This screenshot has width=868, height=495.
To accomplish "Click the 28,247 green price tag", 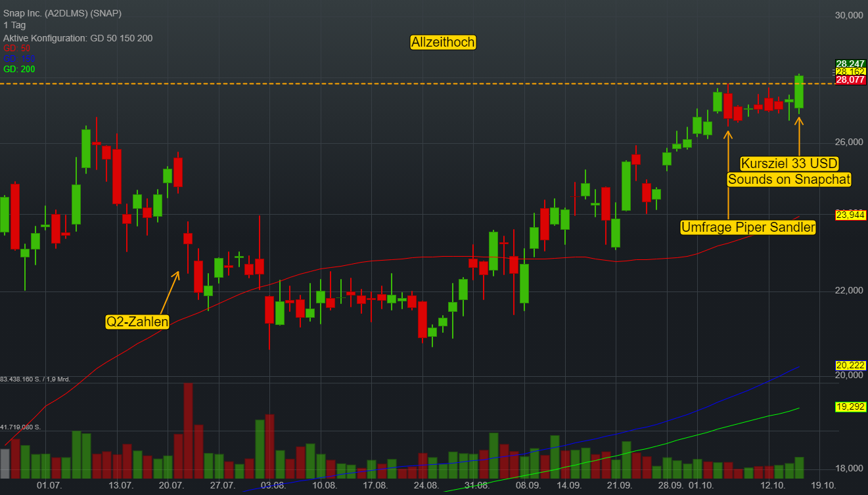I will tap(850, 64).
